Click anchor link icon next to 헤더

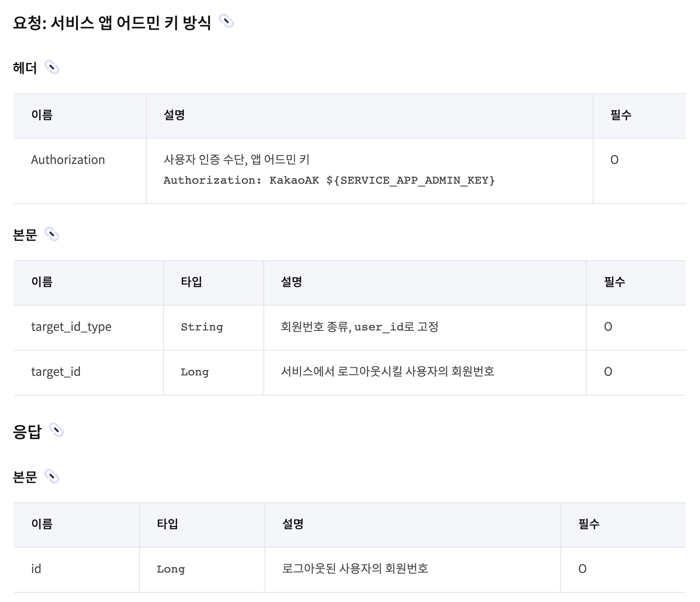(x=52, y=67)
